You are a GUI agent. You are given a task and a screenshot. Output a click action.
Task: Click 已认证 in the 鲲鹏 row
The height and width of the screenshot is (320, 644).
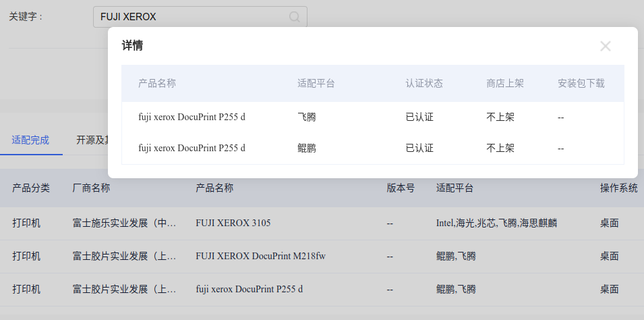coord(419,148)
